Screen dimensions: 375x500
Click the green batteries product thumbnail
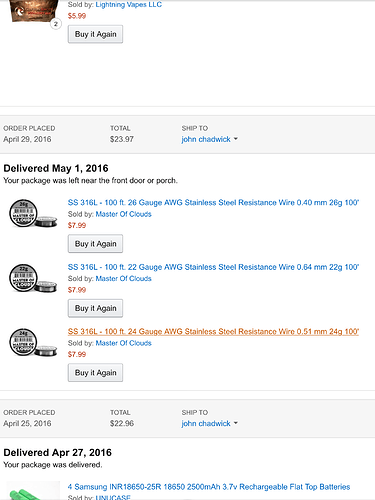pyautogui.click(x=33, y=490)
